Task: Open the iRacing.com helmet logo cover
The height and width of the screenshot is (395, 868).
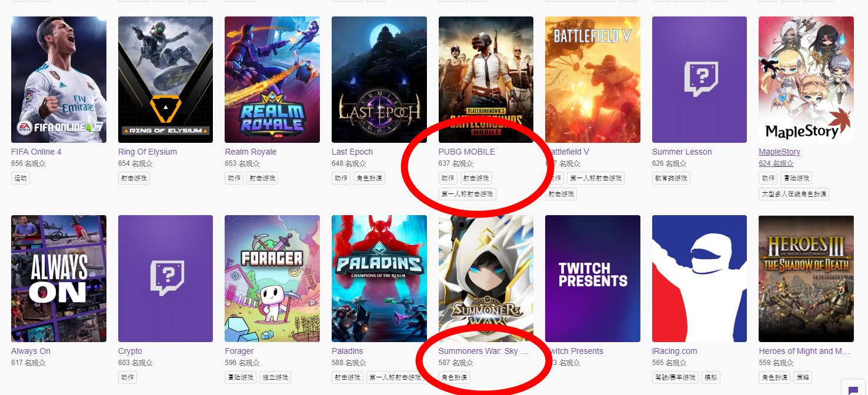Action: (699, 279)
